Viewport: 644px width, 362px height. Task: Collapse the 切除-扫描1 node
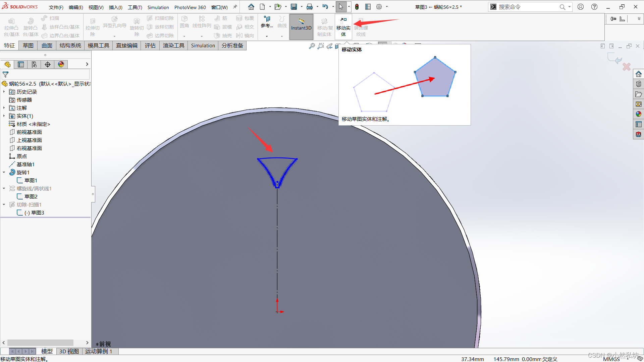pos(4,205)
